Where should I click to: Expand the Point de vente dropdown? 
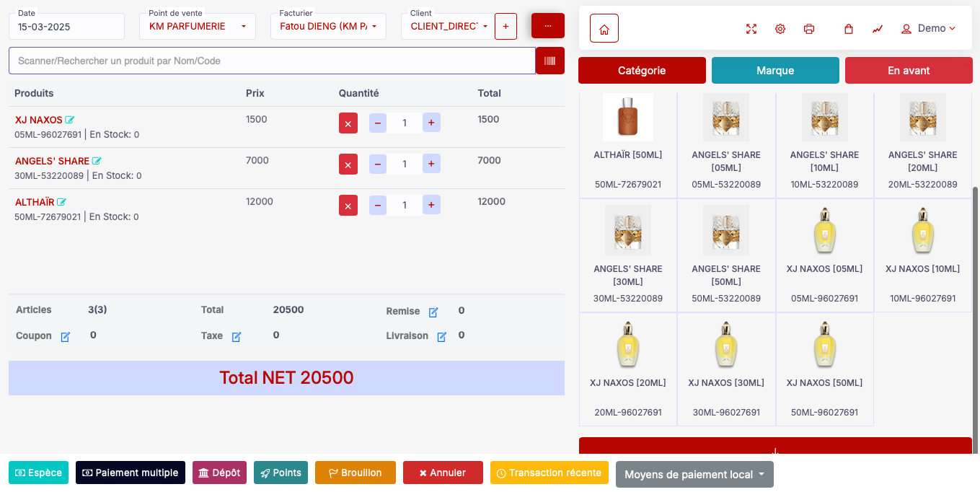point(197,27)
